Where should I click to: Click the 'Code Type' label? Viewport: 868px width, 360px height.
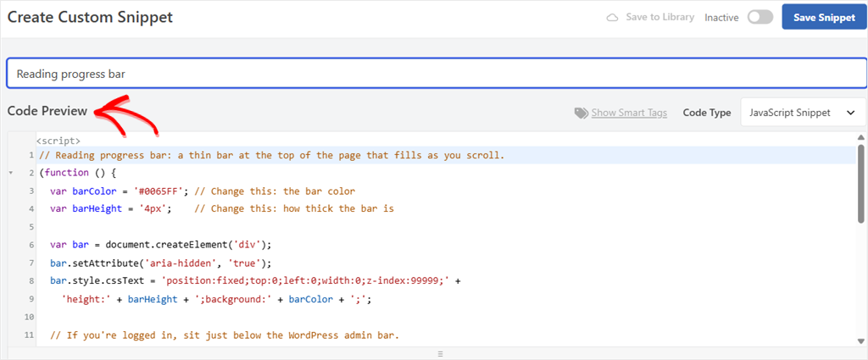pos(707,113)
